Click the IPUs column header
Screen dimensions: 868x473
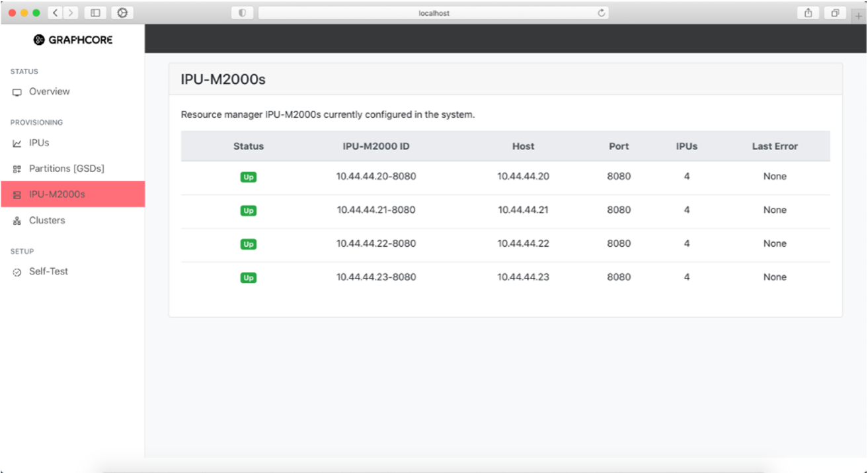point(687,146)
